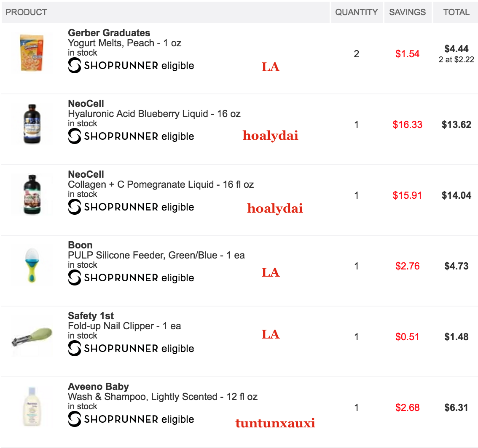The height and width of the screenshot is (448, 478).
Task: Open the Gerber Yogurt Melts product image
Action: point(32,53)
